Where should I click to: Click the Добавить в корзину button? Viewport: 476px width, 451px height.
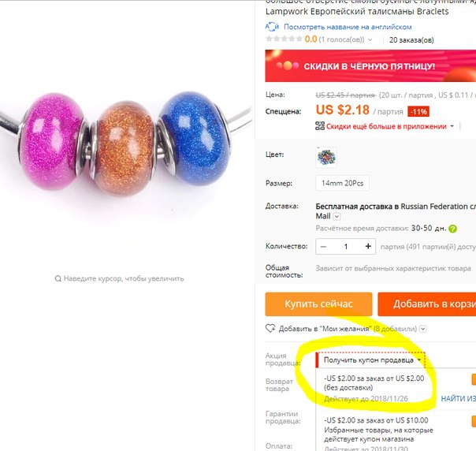coord(427,304)
